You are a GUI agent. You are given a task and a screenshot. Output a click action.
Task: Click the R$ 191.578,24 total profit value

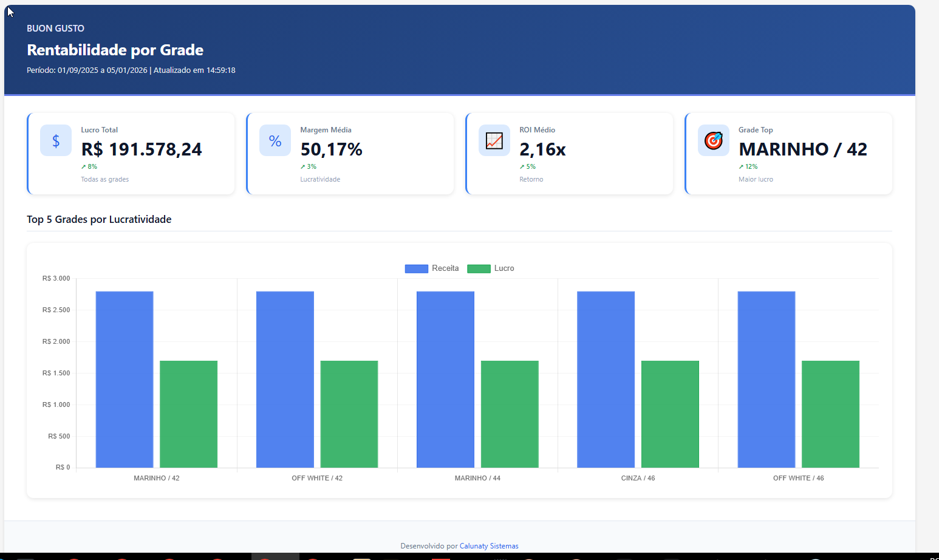[x=142, y=149]
